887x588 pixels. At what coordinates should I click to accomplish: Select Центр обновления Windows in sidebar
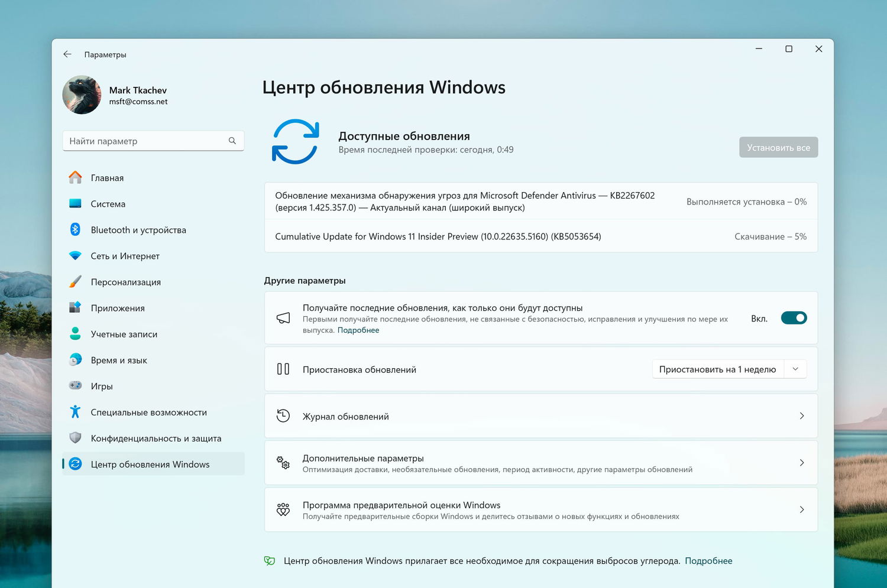click(x=153, y=464)
